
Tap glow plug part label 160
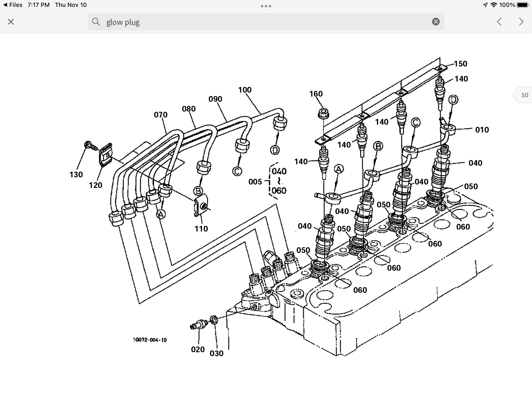316,94
